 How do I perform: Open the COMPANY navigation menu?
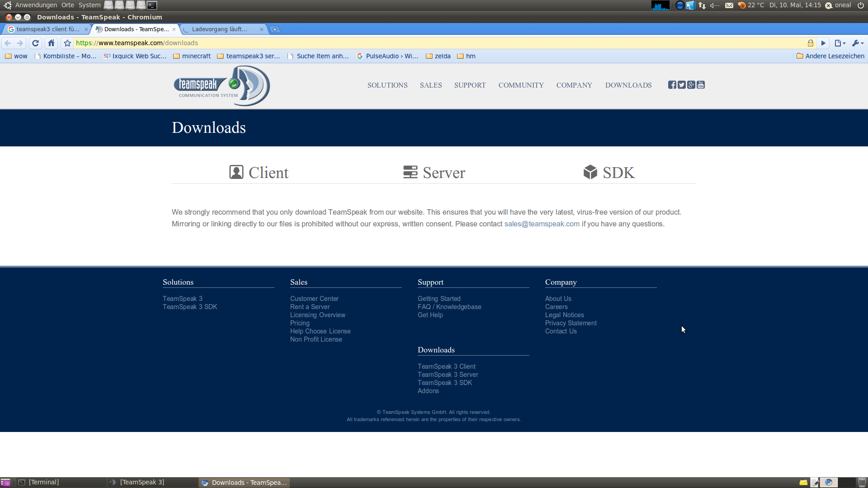(574, 85)
